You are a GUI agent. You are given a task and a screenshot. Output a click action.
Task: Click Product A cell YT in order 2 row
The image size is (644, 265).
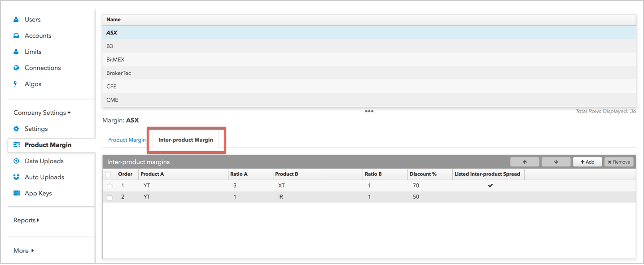[147, 197]
